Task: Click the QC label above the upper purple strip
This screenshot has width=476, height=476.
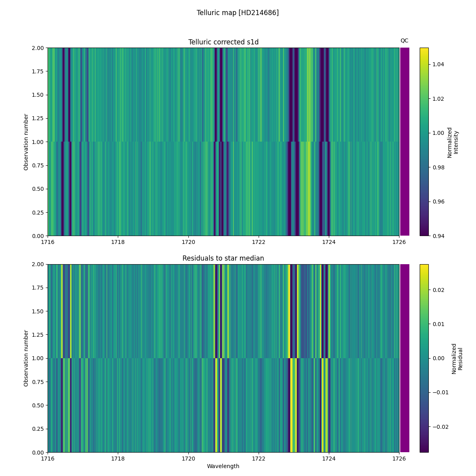Action: tap(405, 40)
